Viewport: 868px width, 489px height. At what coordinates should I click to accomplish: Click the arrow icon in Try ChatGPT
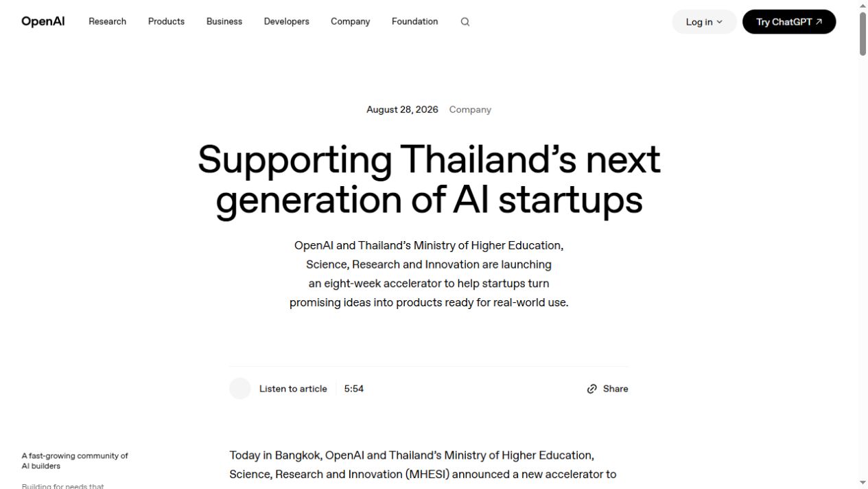click(819, 22)
